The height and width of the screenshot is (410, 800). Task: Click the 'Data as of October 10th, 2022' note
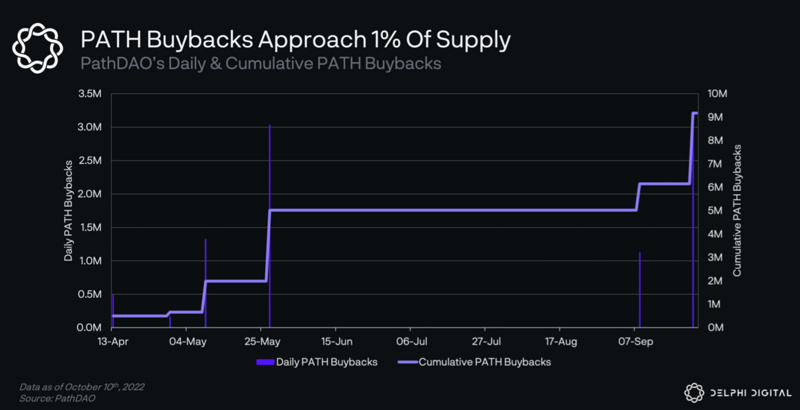click(87, 387)
